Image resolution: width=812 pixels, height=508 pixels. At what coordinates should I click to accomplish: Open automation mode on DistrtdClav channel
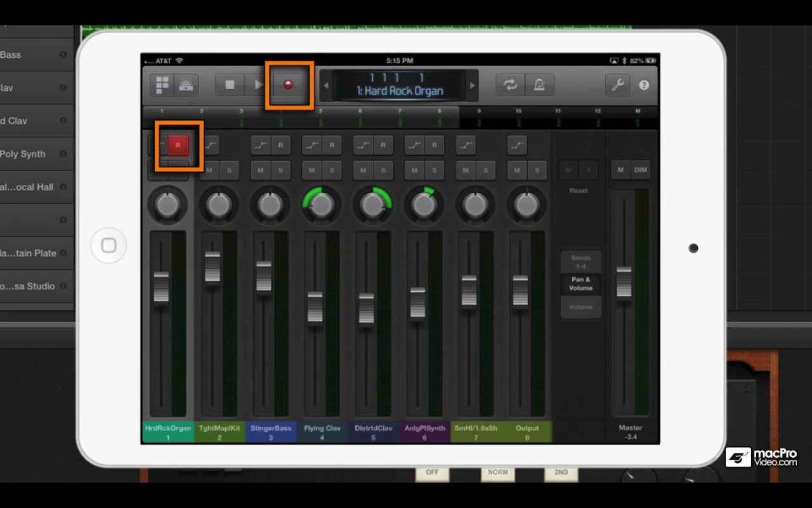click(363, 145)
